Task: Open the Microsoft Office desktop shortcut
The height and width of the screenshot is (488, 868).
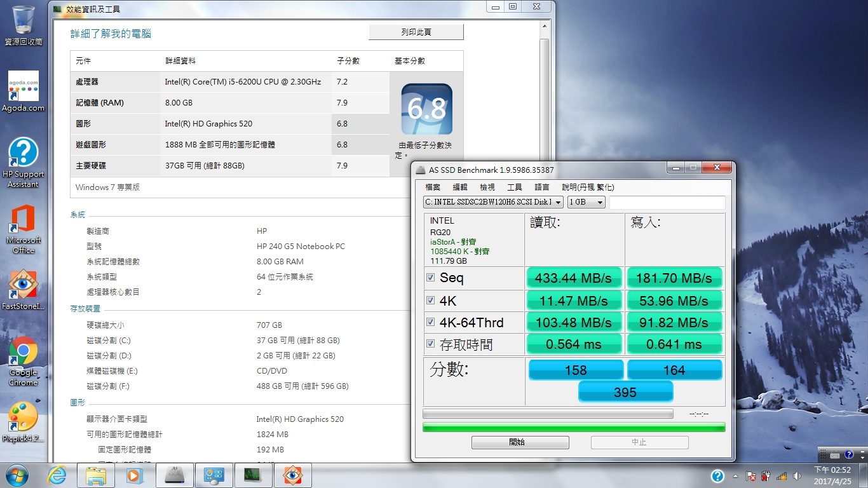Action: tap(24, 229)
